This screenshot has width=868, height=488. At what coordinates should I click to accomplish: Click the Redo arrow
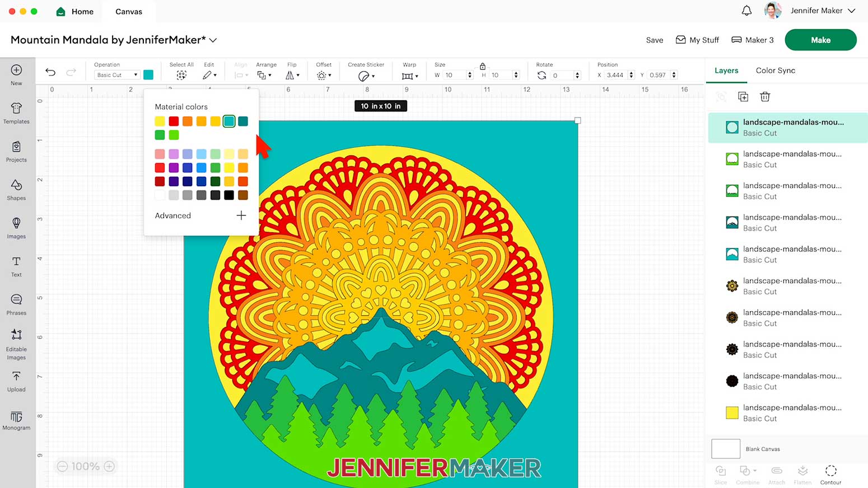(71, 72)
